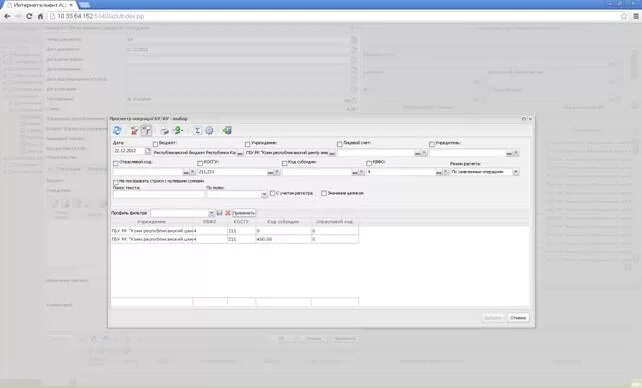Viewport: 642px width, 388px height.
Task: Close the Интернет-клиент browser tab
Action: 71,5
